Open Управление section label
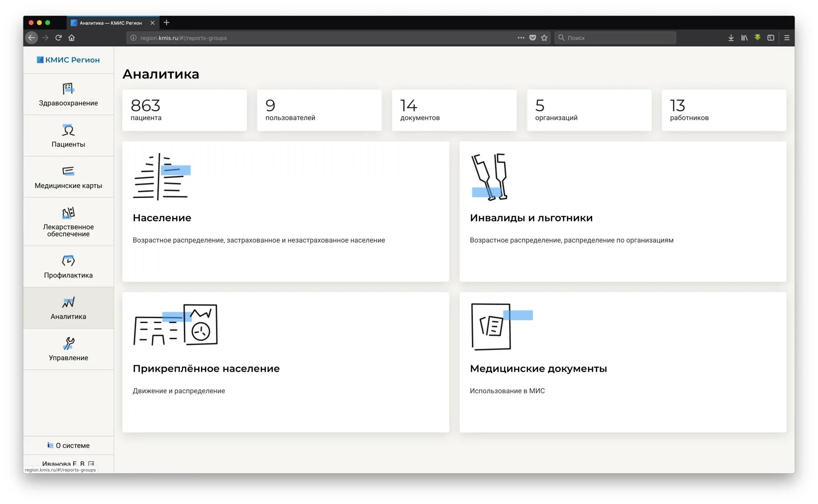Screen dimensions: 818x504 [x=68, y=358]
